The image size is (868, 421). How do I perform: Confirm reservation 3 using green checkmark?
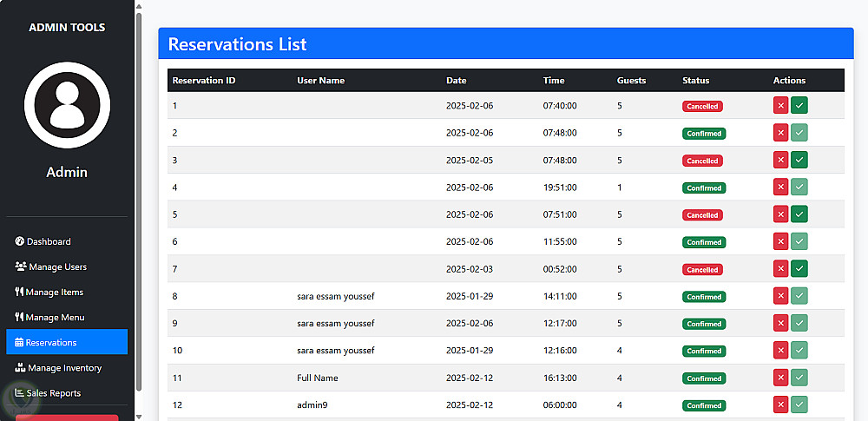click(x=799, y=161)
